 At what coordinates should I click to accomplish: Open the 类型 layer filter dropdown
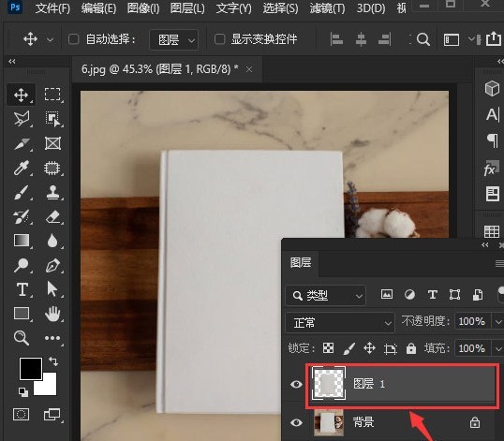tap(326, 295)
